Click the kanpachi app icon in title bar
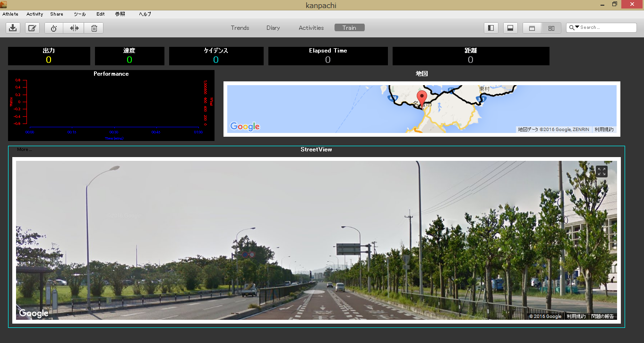 (4, 4)
